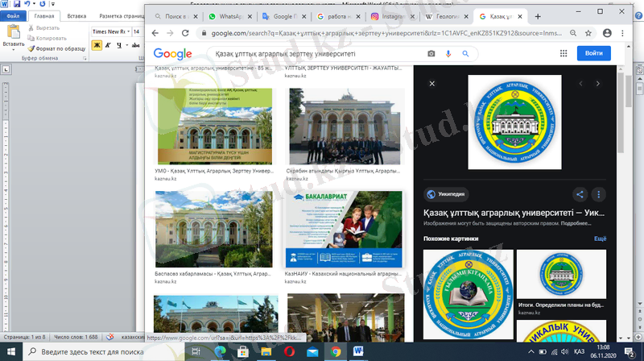Click the Chrome forward arrow
This screenshot has height=361, width=644.
(170, 33)
